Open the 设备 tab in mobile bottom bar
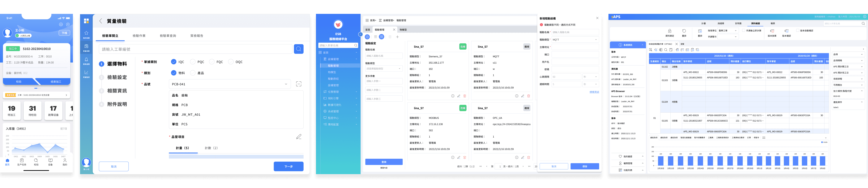Image resolution: width=868 pixels, height=188 pixels. [50, 162]
